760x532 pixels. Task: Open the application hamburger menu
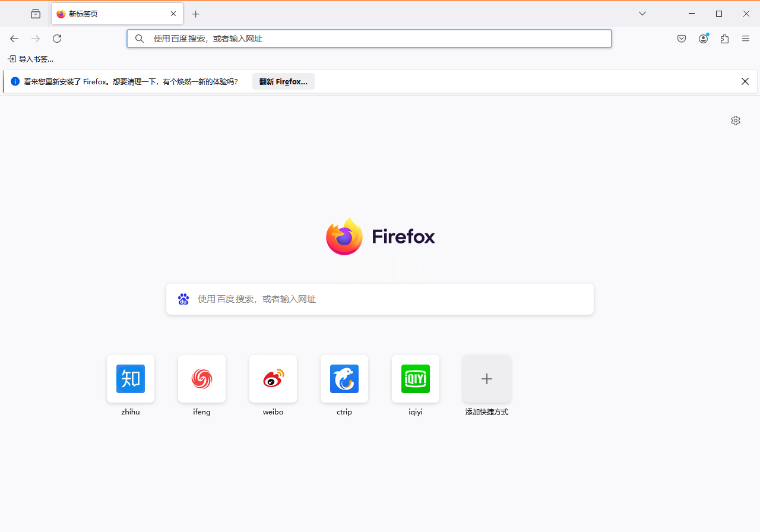[746, 39]
